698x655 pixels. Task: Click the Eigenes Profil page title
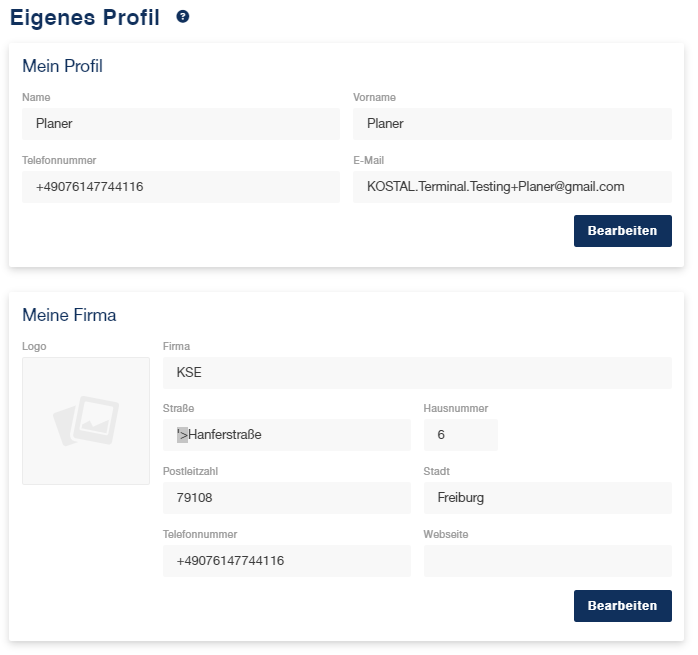pyautogui.click(x=85, y=18)
